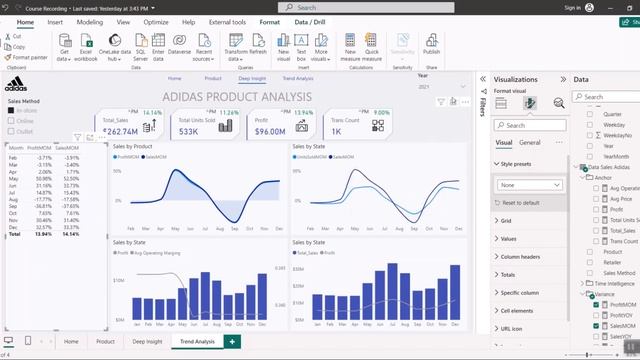Image resolution: width=640 pixels, height=360 pixels.
Task: Open the More visuals gallery
Action: tap(321, 47)
